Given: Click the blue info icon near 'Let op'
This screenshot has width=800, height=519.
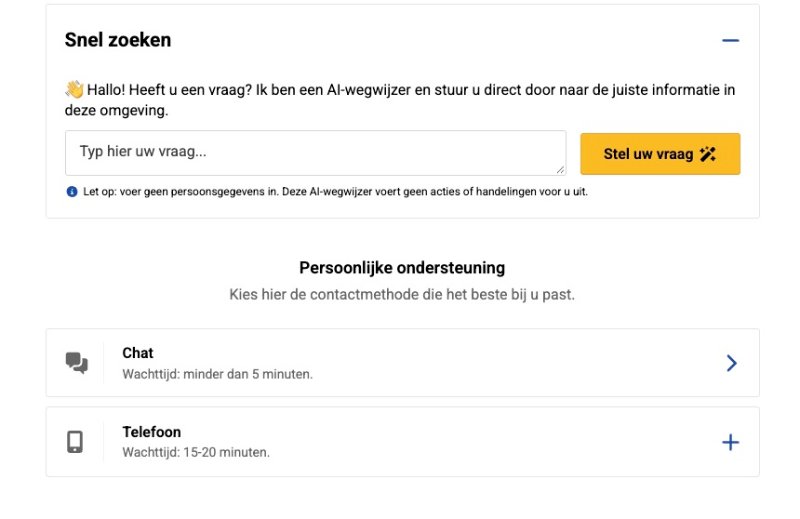Looking at the screenshot, I should coord(72,191).
